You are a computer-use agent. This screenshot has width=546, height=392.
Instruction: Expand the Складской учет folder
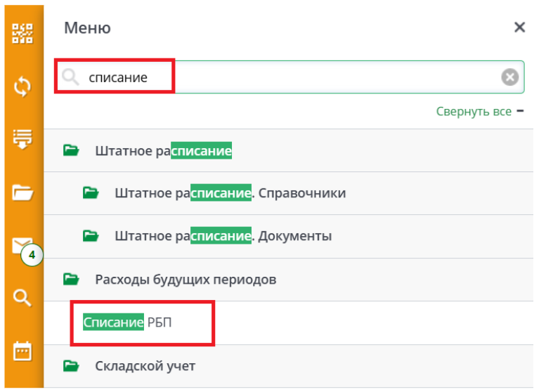tap(145, 366)
